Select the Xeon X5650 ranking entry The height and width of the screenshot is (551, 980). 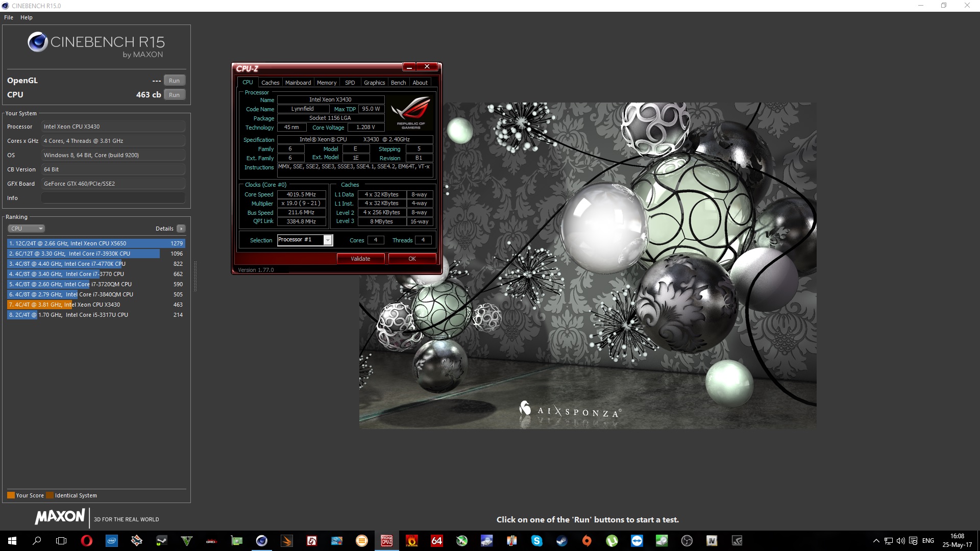(96, 243)
